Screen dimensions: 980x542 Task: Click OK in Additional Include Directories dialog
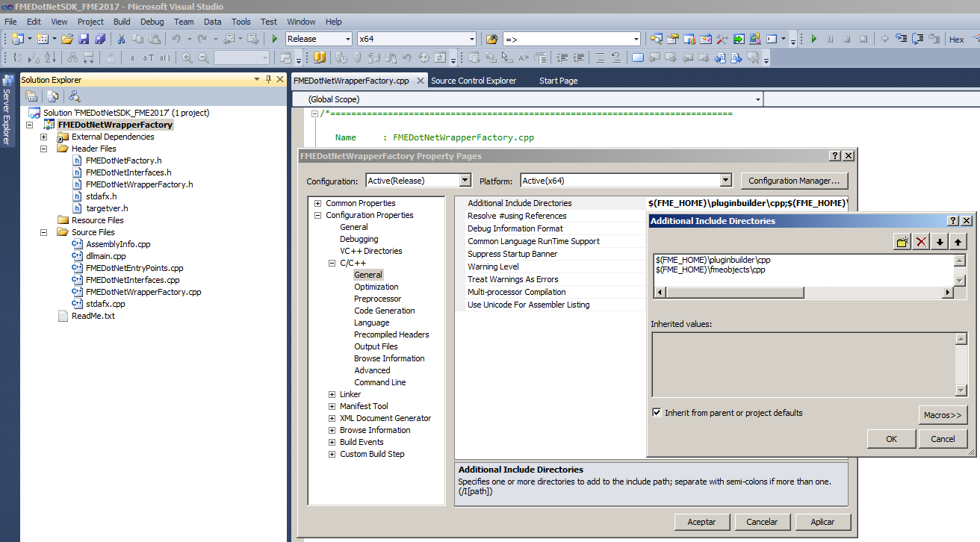point(891,439)
